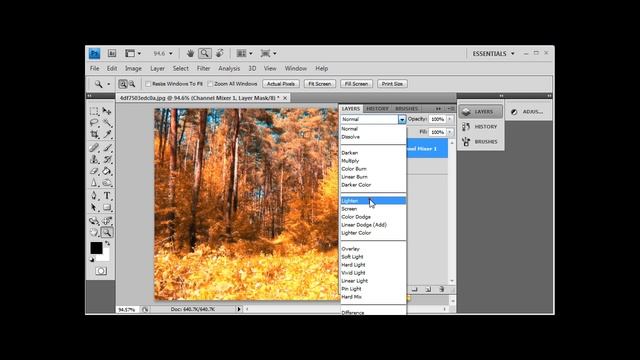The image size is (640, 360).
Task: Open the Layer menu
Action: pyautogui.click(x=157, y=69)
